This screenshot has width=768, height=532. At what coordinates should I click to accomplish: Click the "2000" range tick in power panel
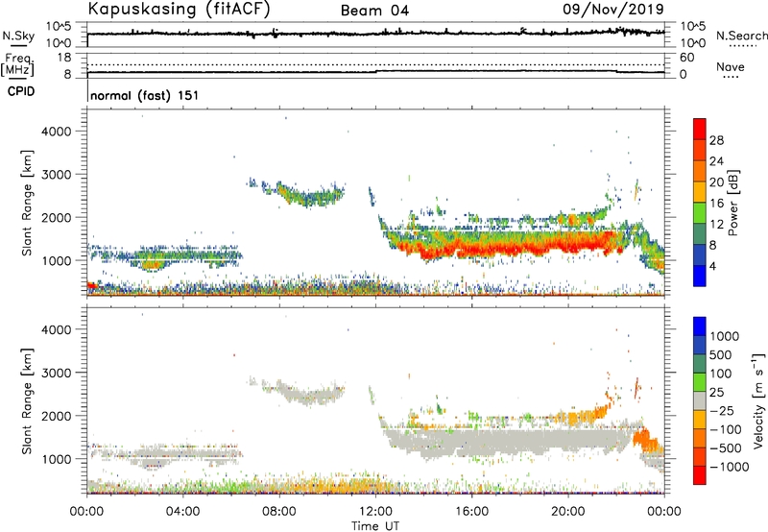(x=56, y=217)
